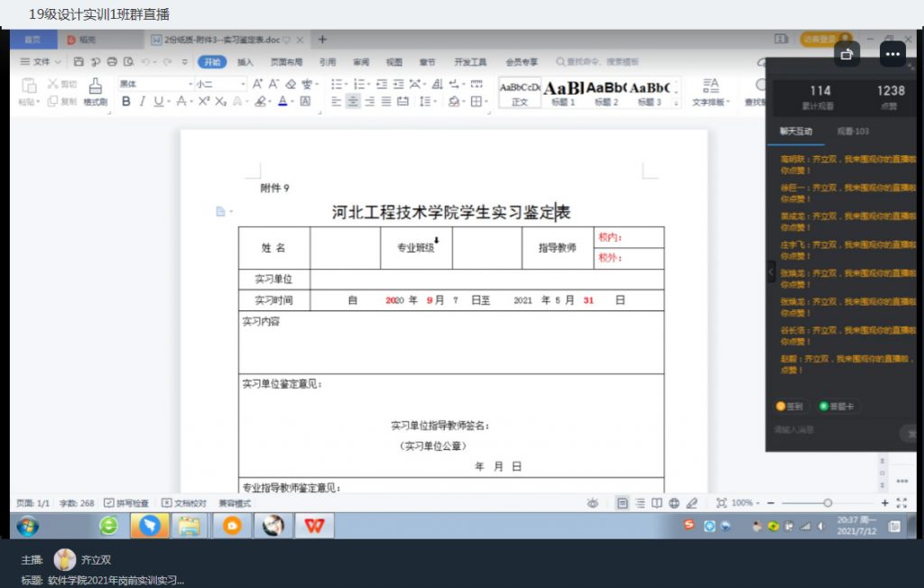Screen dimensions: 924x588
Task: Click the Paste clipboard icon
Action: 28,86
